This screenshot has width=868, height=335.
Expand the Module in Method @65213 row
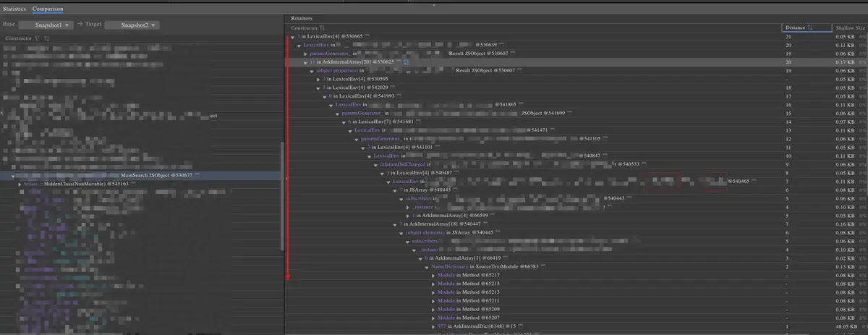(433, 292)
